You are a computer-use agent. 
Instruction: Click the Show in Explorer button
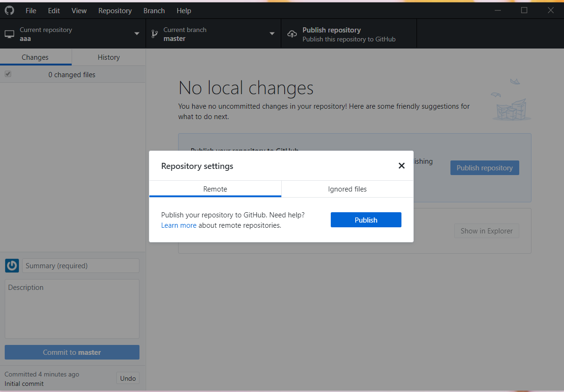(x=487, y=231)
